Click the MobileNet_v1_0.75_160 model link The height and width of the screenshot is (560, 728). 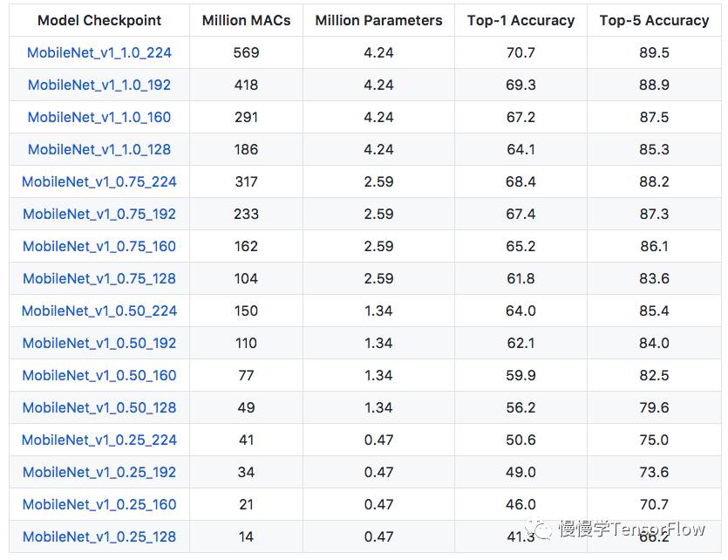point(99,246)
